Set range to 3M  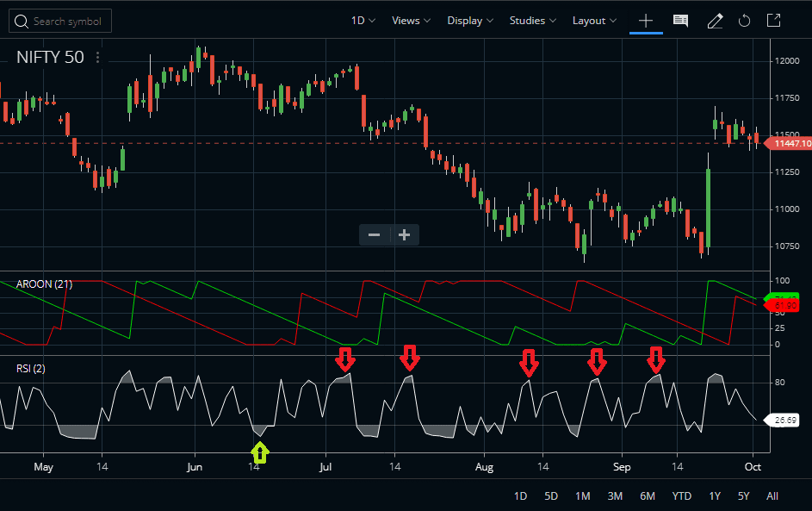(x=615, y=496)
